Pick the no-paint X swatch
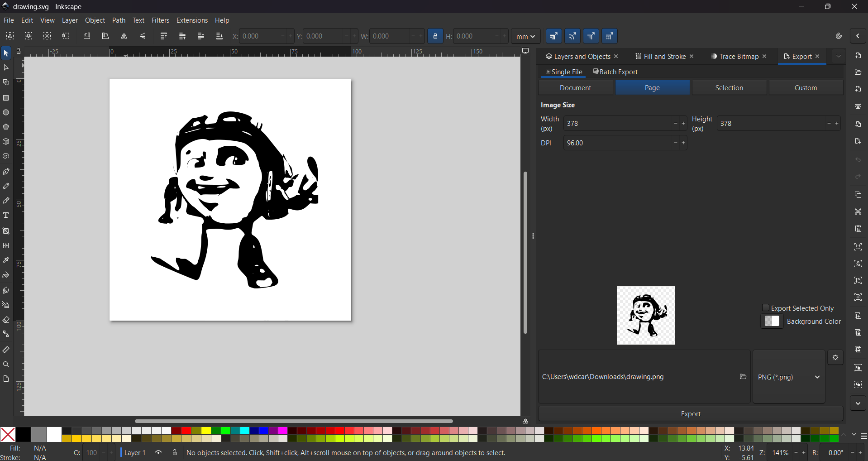The height and width of the screenshot is (461, 868). tap(8, 435)
